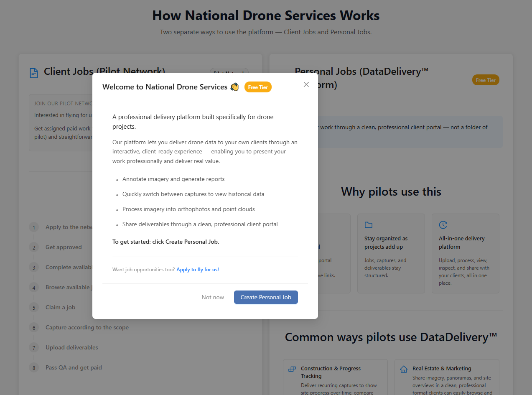Click the Common ways pilots use DataDelivery heading
This screenshot has height=395, width=532.
[391, 337]
